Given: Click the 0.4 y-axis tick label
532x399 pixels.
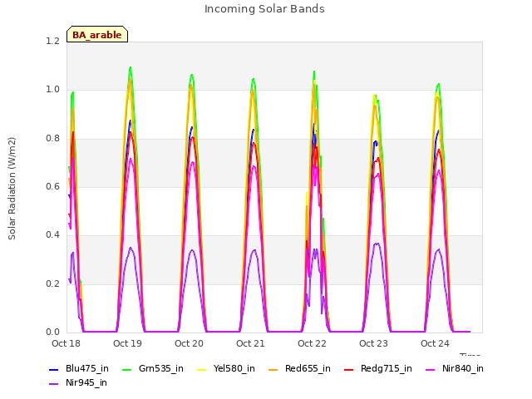Looking at the screenshot, I should pyautogui.click(x=52, y=234).
